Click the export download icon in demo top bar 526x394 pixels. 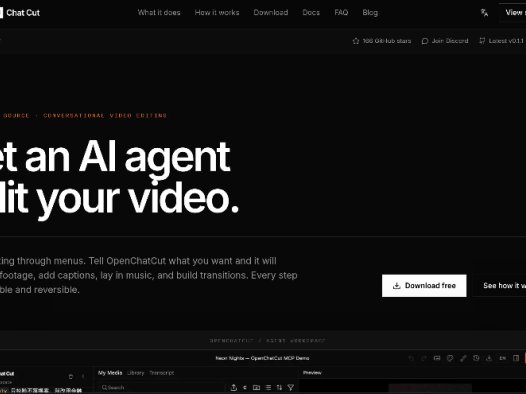489,358
